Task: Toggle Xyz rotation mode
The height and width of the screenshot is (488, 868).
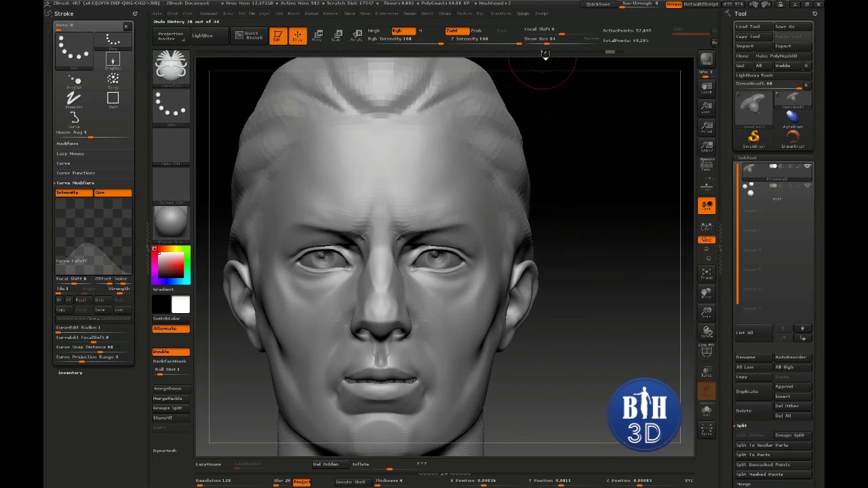Action: coord(707,240)
